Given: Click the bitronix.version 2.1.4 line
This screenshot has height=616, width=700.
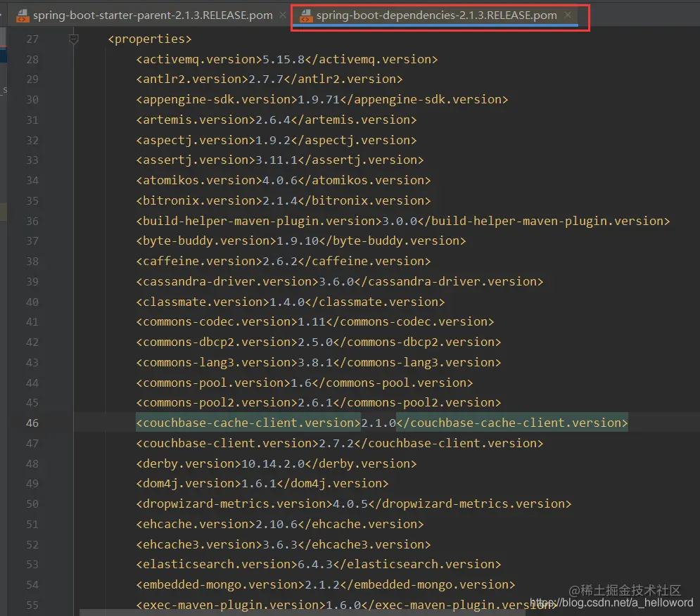Looking at the screenshot, I should 284,201.
